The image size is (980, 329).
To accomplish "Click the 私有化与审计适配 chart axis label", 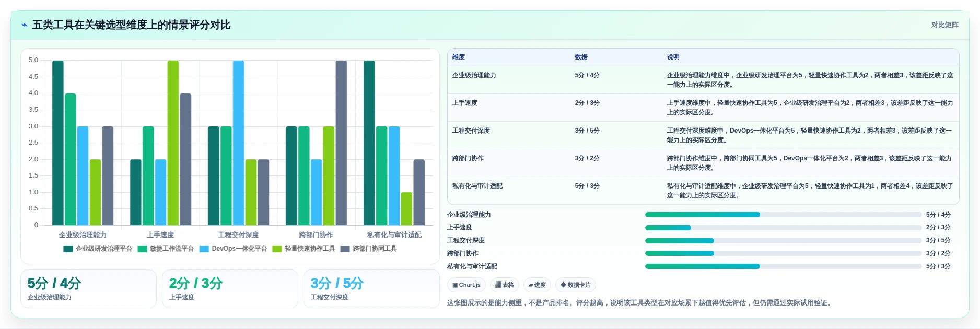I will point(394,235).
